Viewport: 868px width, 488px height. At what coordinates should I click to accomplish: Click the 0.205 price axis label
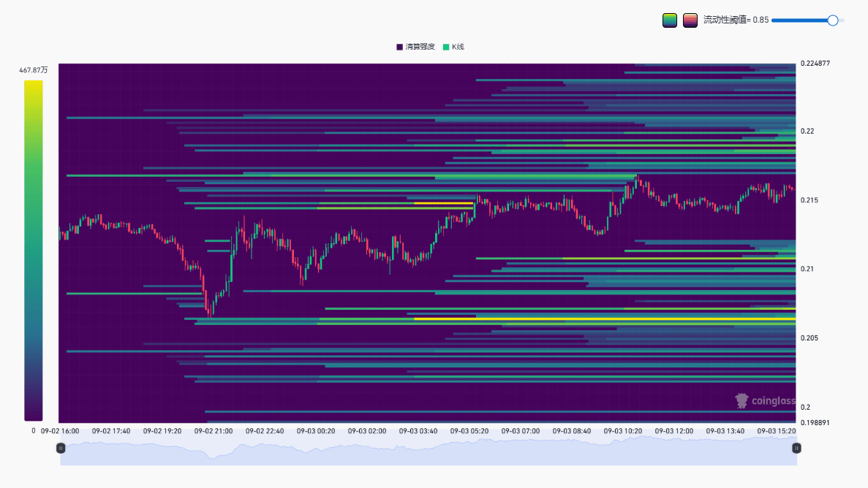[809, 338]
